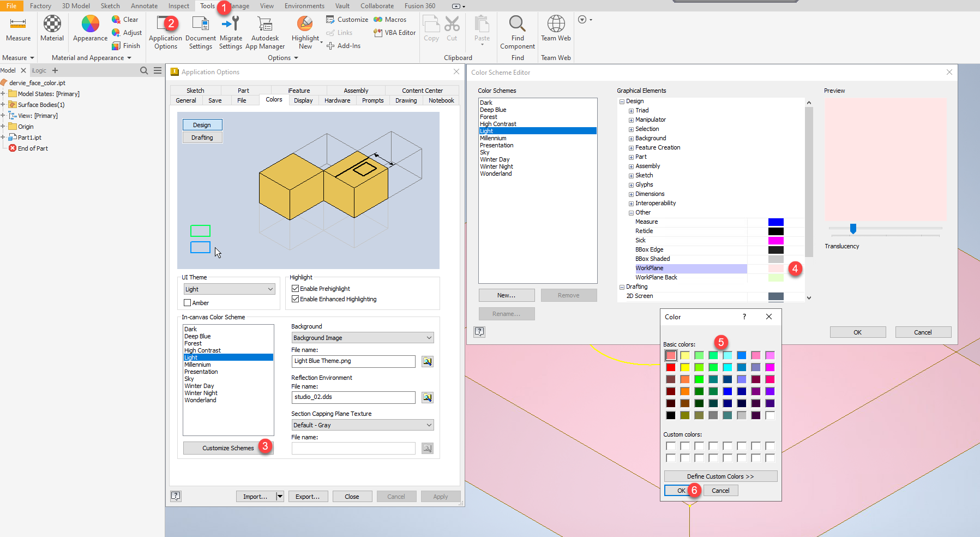Open the Sketch options tab
The height and width of the screenshot is (537, 980).
[x=195, y=91]
